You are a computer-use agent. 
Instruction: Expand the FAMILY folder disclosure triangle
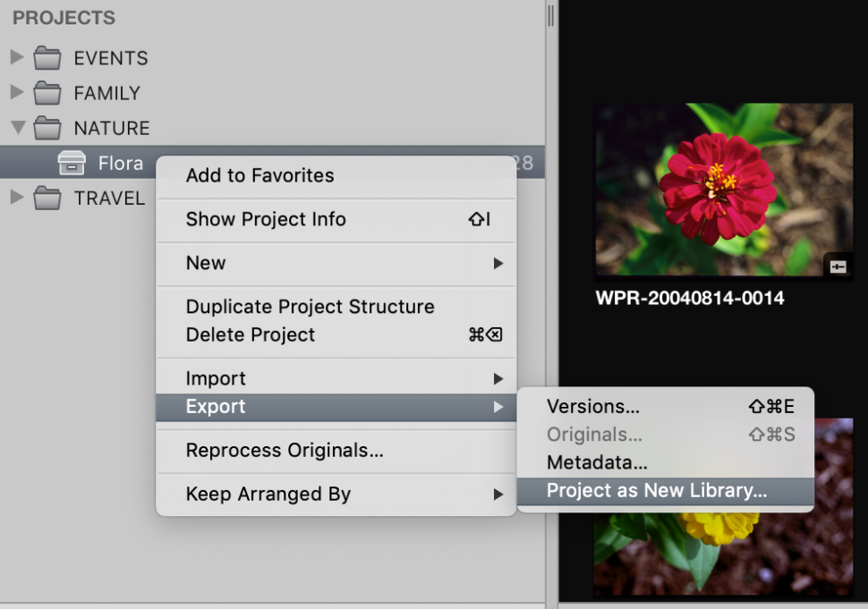[16, 94]
